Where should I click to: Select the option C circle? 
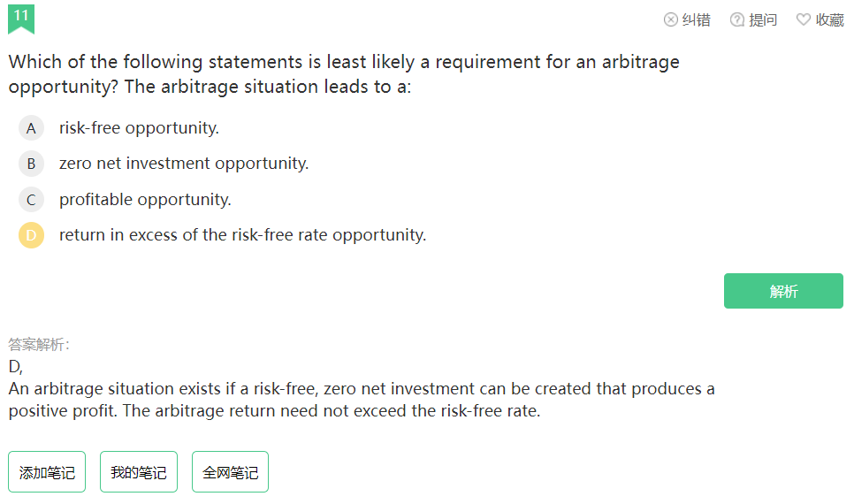[31, 200]
